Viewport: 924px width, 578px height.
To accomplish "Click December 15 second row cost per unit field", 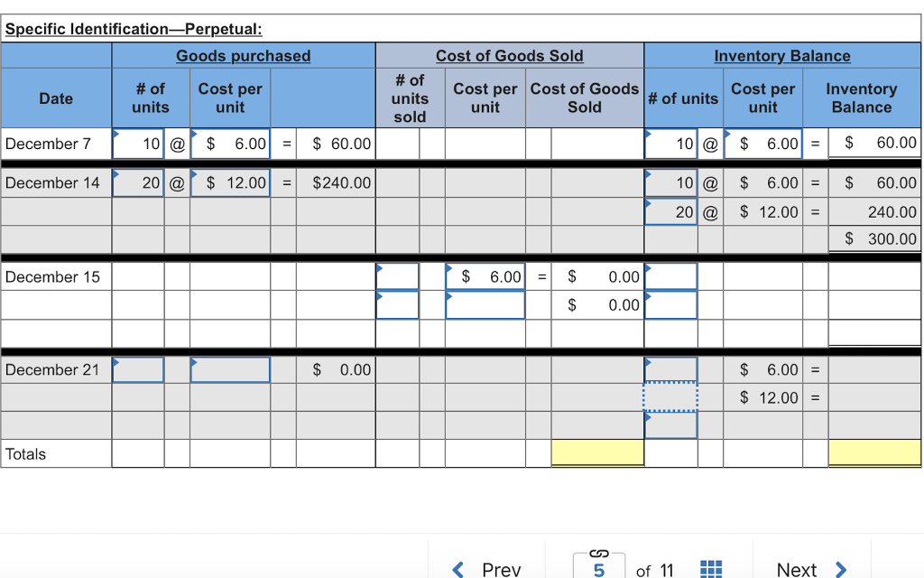I will point(485,304).
